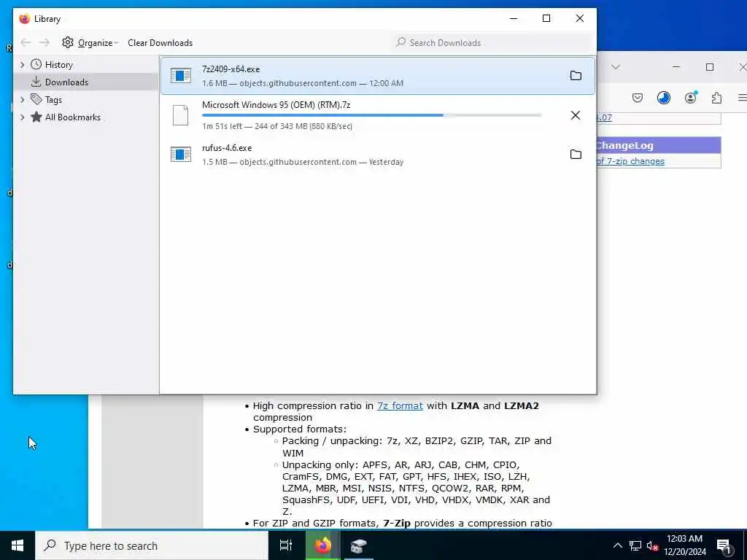Go back with the Library back arrow
Viewport: 747px width, 560px height.
26,43
